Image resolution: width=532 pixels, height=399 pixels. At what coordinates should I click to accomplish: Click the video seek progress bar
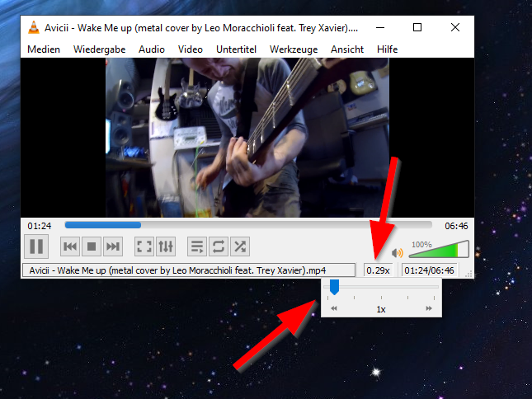click(x=248, y=225)
